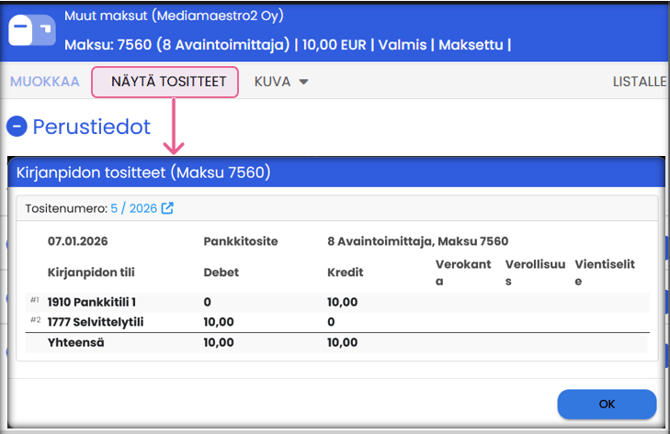Go to LISTALLE in the toolbar
This screenshot has width=670, height=434.
(x=640, y=81)
